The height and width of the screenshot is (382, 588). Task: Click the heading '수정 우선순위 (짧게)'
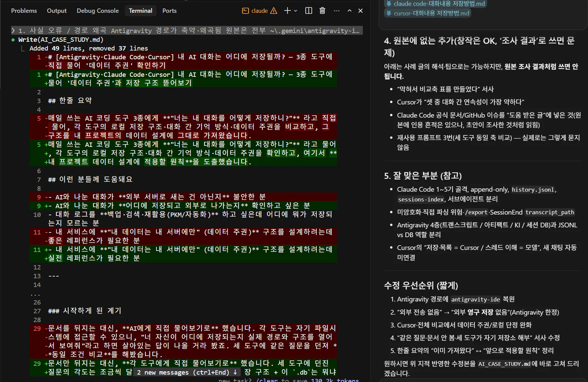point(421,285)
